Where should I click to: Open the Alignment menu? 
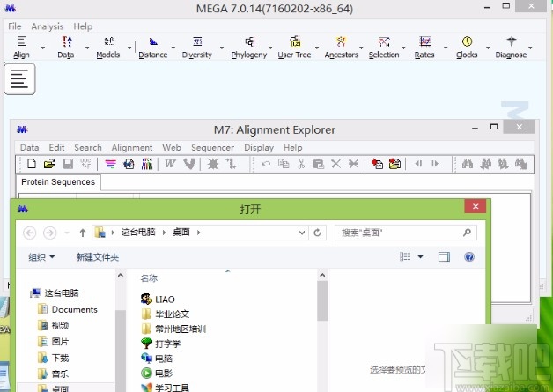pos(132,147)
